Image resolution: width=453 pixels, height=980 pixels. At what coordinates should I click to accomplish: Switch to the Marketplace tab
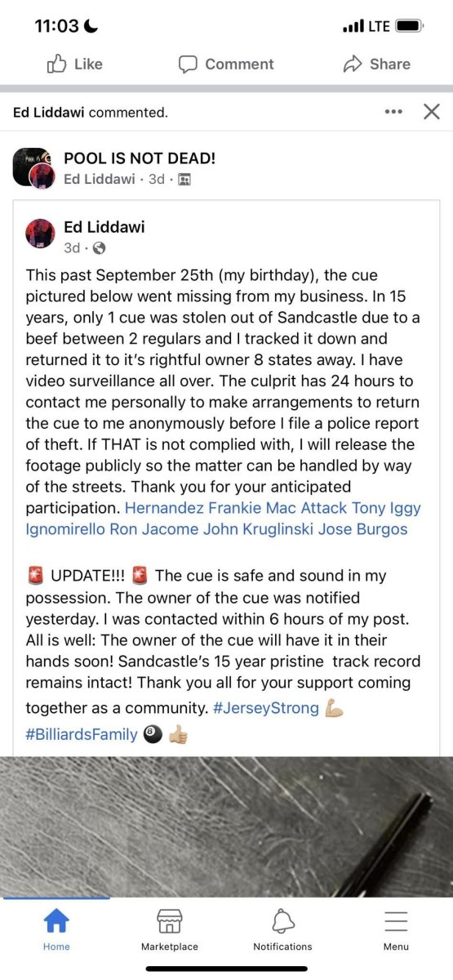click(170, 929)
